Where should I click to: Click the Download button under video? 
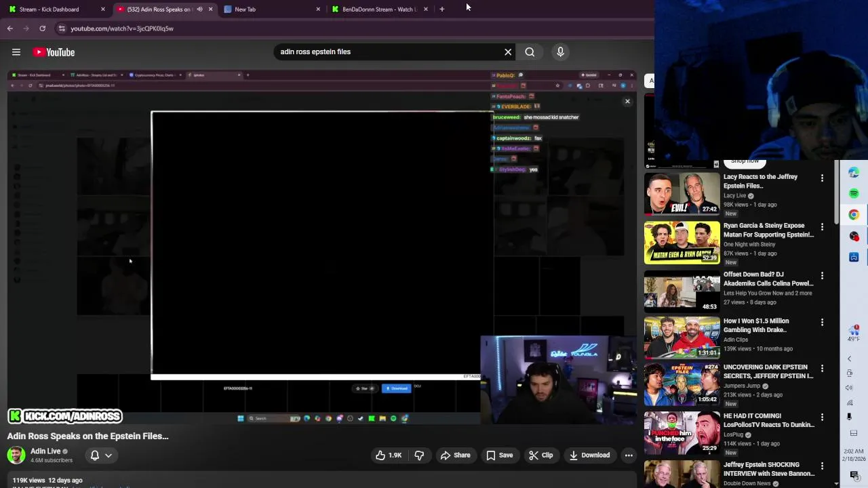click(589, 455)
